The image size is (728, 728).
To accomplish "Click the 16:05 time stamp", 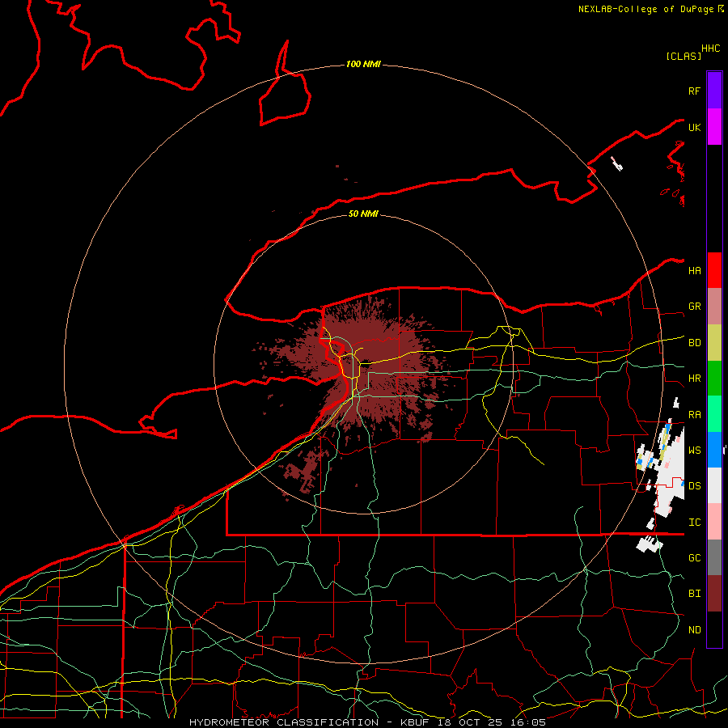I will [527, 722].
